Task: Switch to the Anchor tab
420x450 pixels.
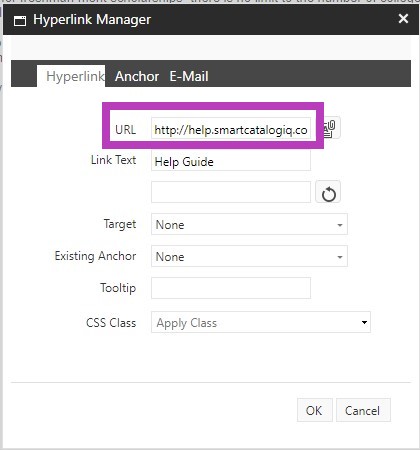Action: (x=137, y=76)
